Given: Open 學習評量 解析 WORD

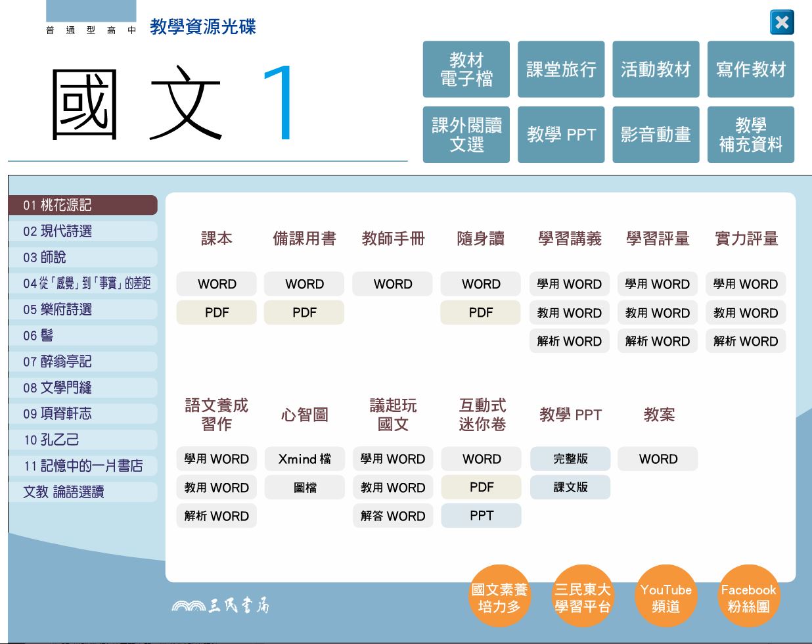Looking at the screenshot, I should pos(658,341).
